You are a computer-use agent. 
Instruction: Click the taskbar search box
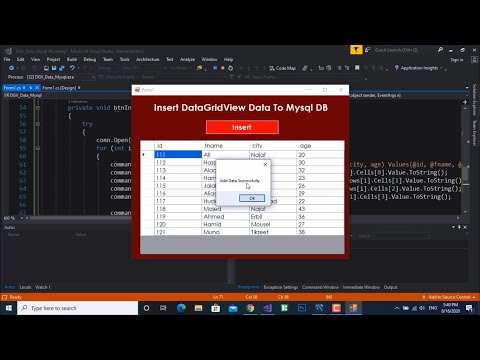[x=77, y=308]
